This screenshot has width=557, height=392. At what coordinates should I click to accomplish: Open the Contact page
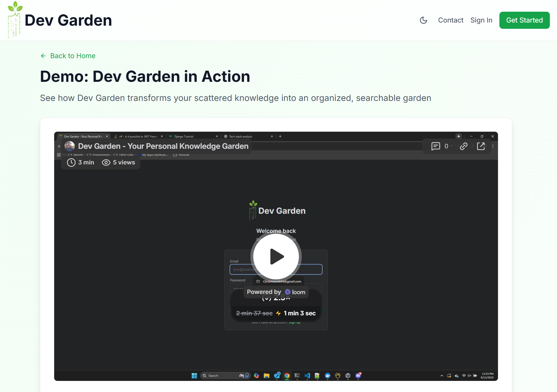click(x=451, y=20)
